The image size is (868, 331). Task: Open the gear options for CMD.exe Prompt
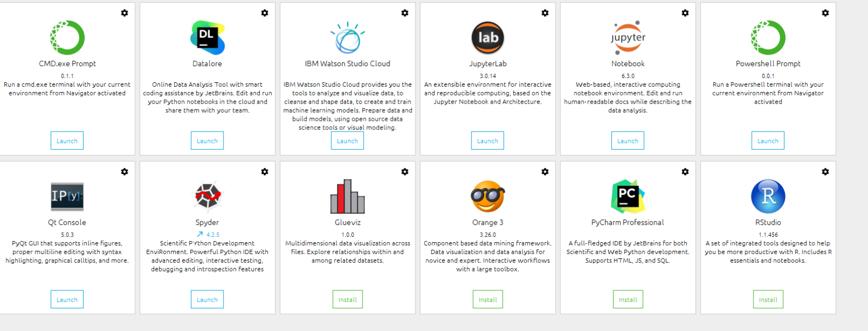125,13
